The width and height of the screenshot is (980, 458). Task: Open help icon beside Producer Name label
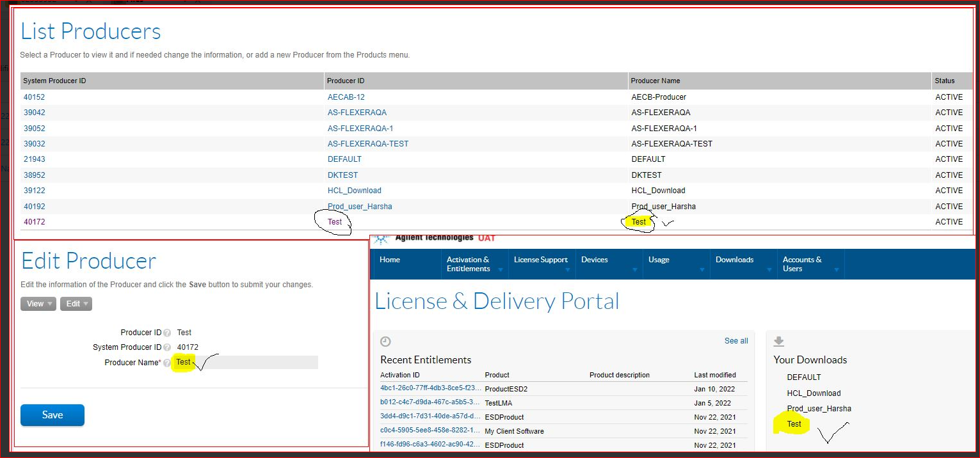(x=167, y=363)
